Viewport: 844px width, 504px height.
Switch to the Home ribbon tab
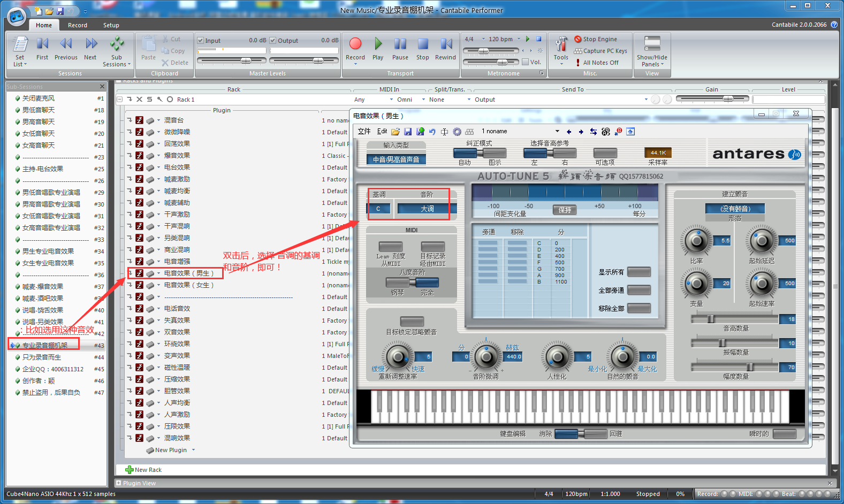(44, 25)
